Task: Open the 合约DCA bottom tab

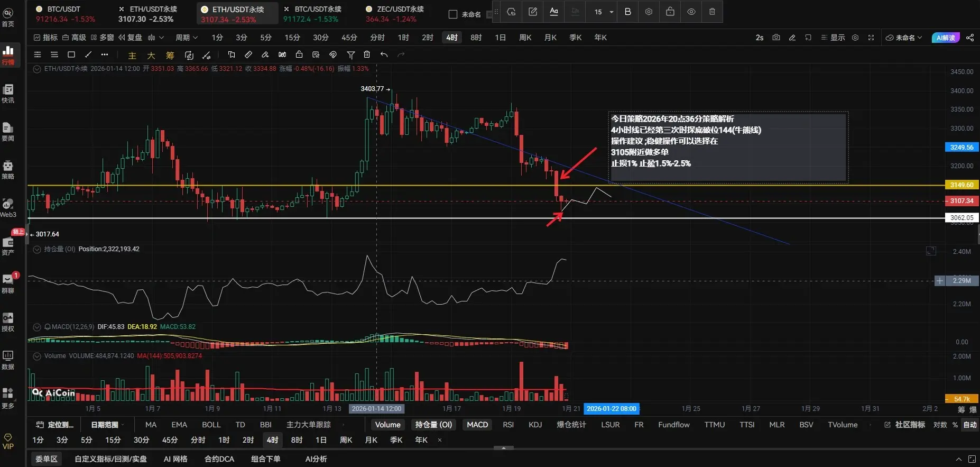Action: tap(219, 459)
